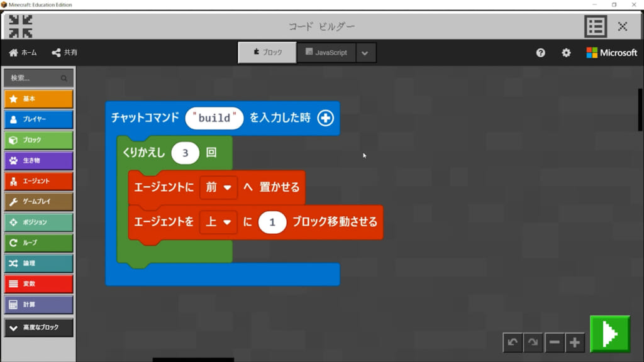Image resolution: width=644 pixels, height=362 pixels.
Task: Expand the 高度なブロック category section
Action: [x=38, y=327]
